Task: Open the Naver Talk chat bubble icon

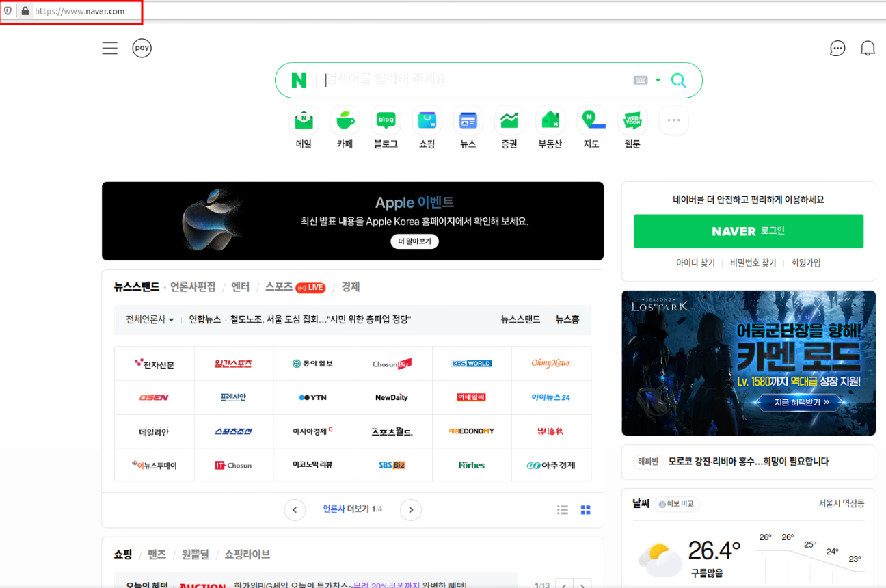Action: [837, 48]
